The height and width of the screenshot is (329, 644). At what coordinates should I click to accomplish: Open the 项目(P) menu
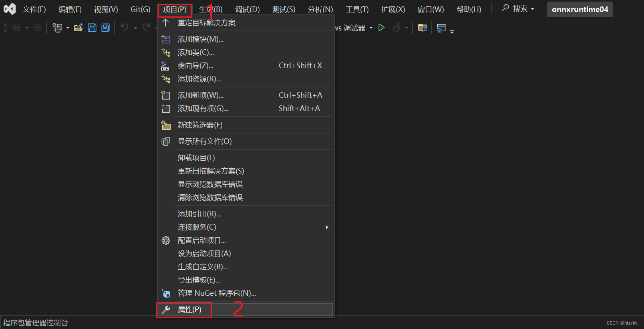click(x=175, y=10)
